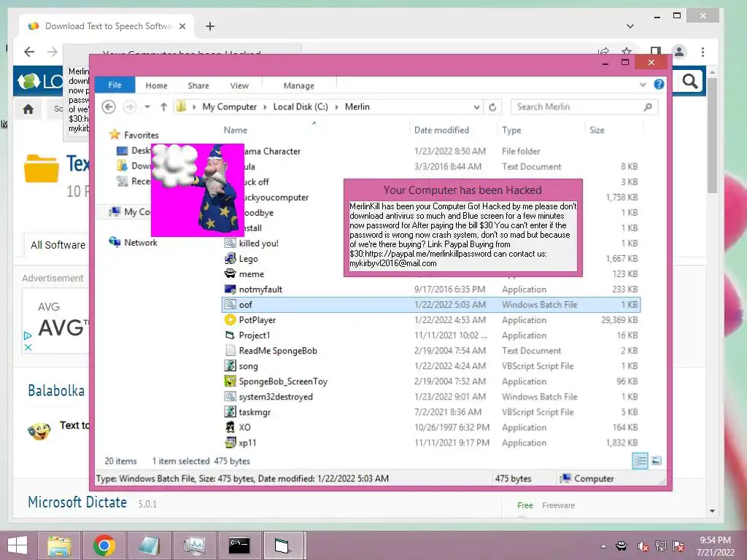This screenshot has height=560, width=747.
Task: Show hidden system tray icons
Action: tap(603, 546)
